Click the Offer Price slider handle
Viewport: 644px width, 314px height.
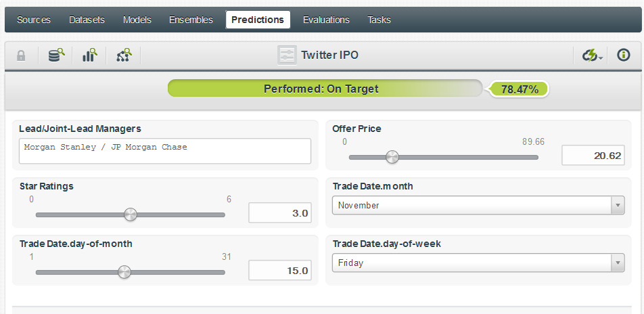(392, 157)
